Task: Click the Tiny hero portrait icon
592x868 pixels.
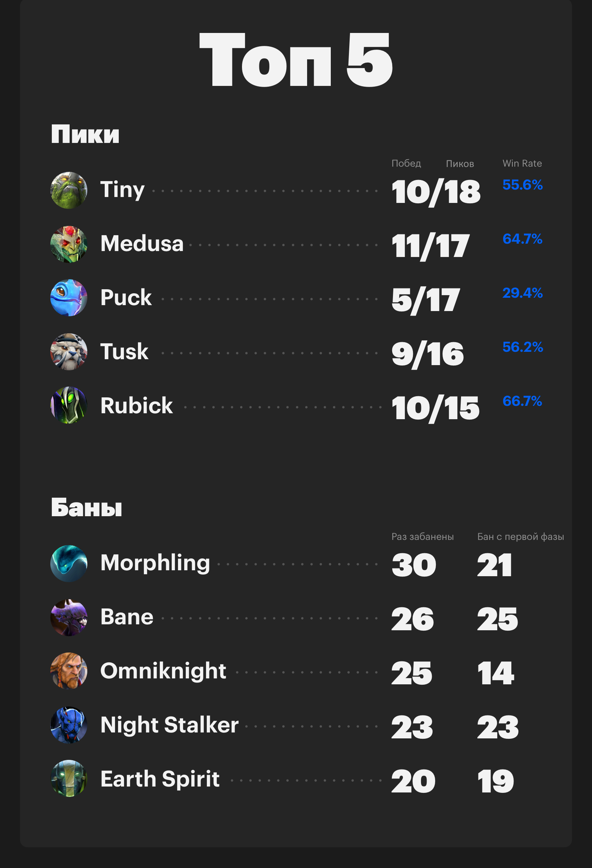Action: [69, 190]
